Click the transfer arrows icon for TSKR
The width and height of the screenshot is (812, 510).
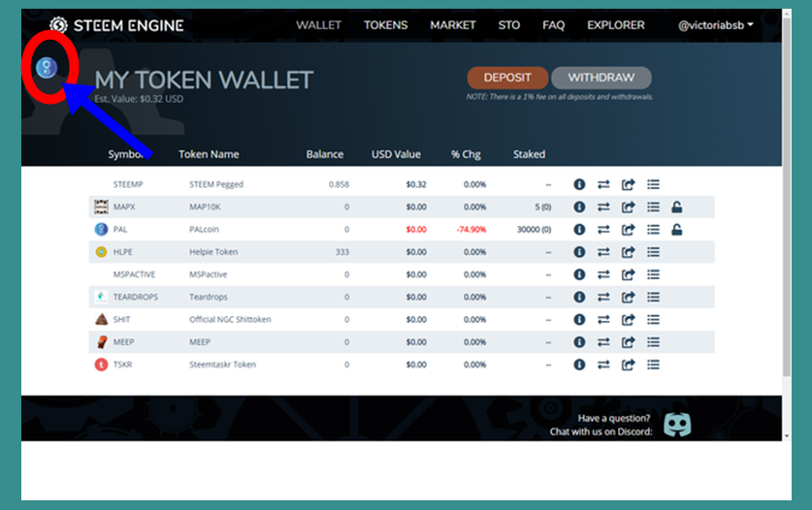click(x=603, y=365)
